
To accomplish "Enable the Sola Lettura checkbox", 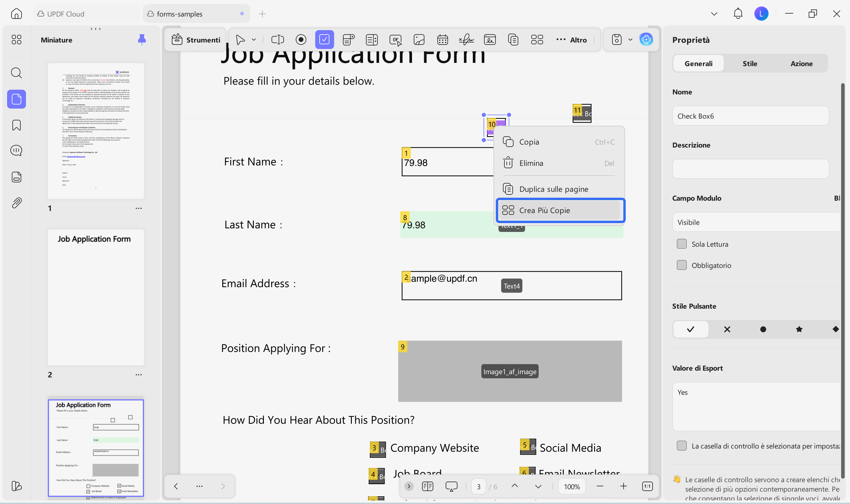I will (681, 244).
